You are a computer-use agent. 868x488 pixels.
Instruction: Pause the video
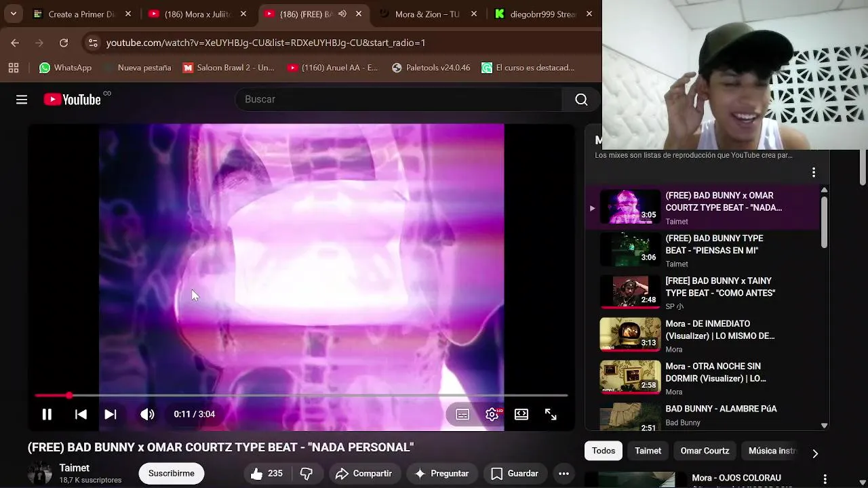tap(47, 414)
